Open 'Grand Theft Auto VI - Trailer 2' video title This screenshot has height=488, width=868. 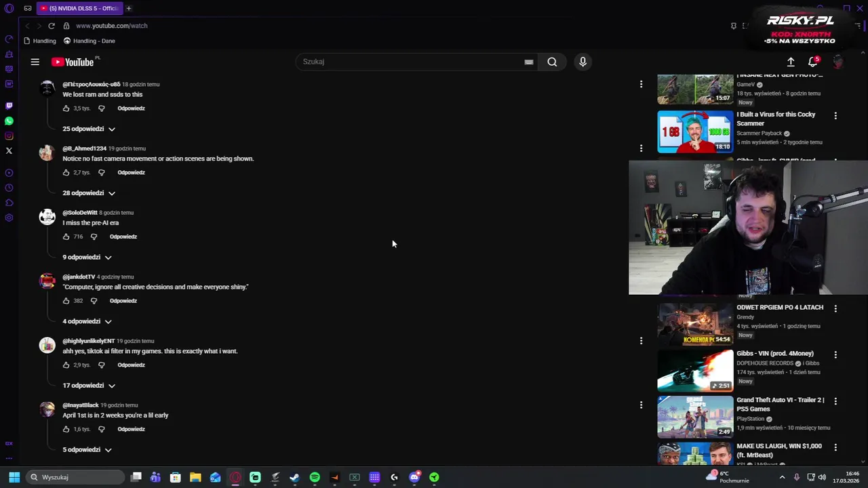[781, 405]
